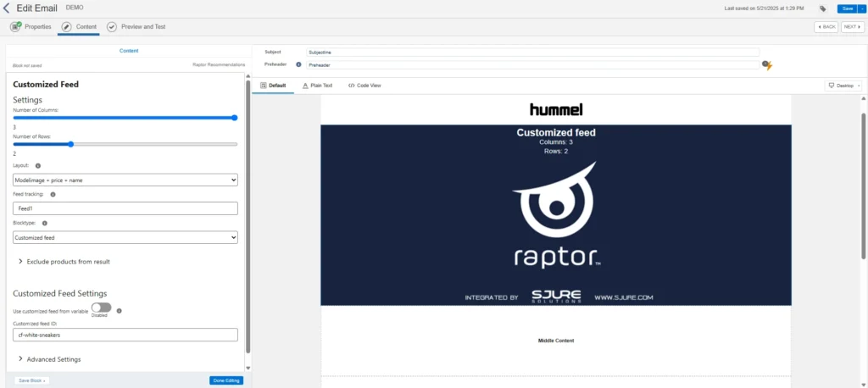This screenshot has width=868, height=388.
Task: Open the Layout dropdown
Action: pos(125,180)
